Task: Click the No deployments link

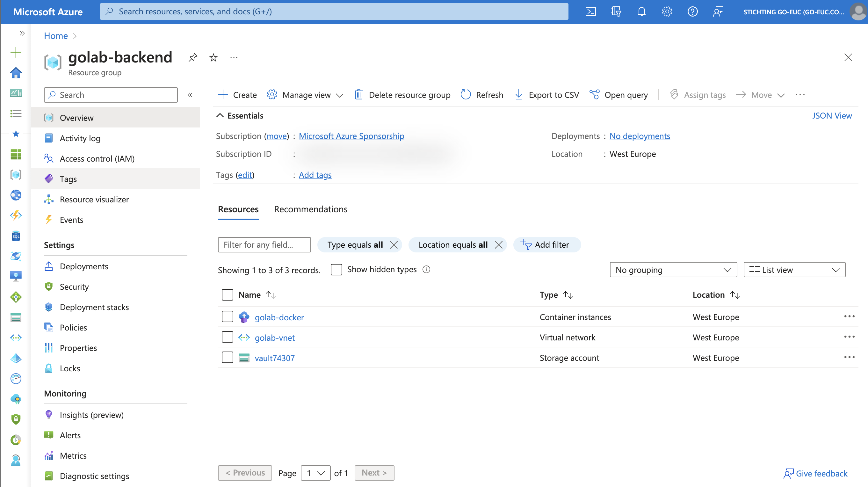Action: click(x=640, y=136)
